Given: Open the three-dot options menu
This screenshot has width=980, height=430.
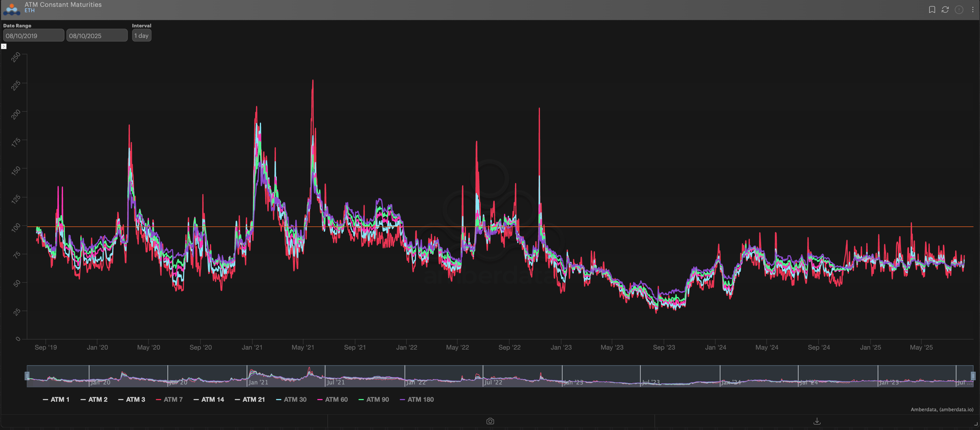Looking at the screenshot, I should [973, 10].
